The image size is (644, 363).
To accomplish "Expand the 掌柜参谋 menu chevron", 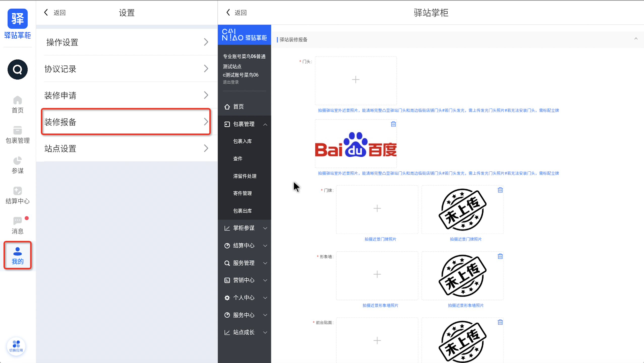I will pyautogui.click(x=265, y=228).
